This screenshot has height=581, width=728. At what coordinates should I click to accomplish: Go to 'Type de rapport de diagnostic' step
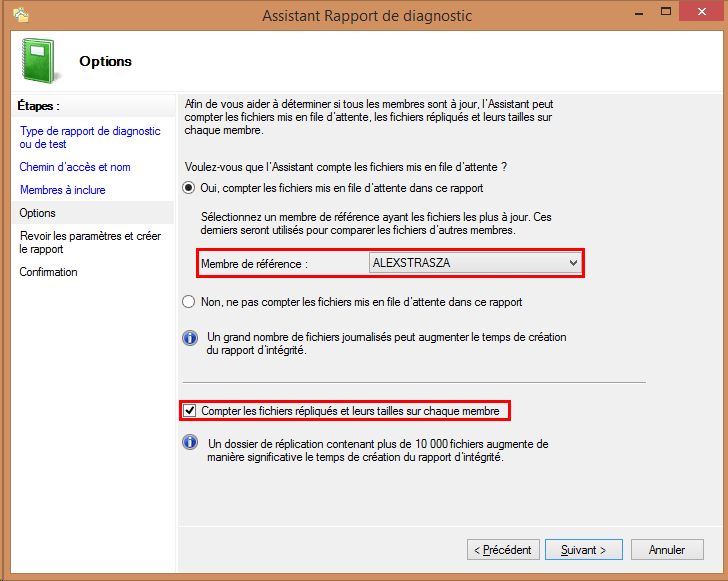tap(89, 137)
